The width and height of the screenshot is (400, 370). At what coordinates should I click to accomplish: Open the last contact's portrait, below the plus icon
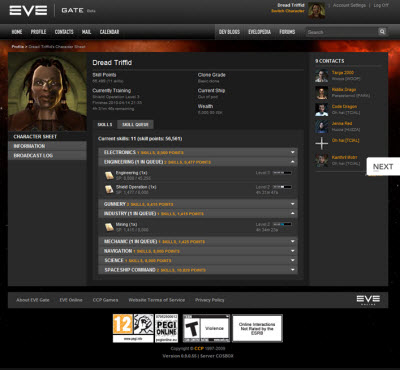[322, 160]
